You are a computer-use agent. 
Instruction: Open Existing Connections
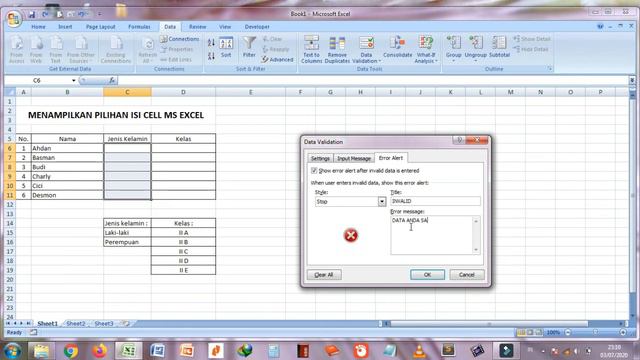(116, 49)
